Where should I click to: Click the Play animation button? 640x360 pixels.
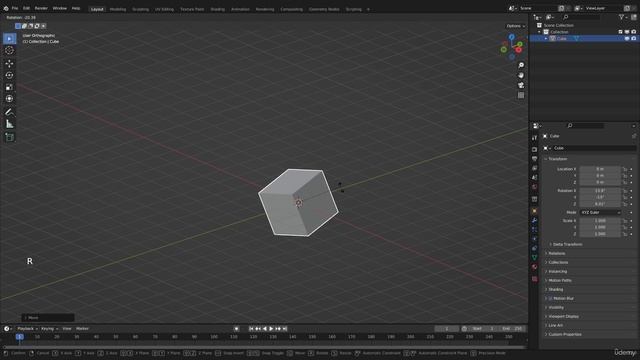[x=271, y=329]
